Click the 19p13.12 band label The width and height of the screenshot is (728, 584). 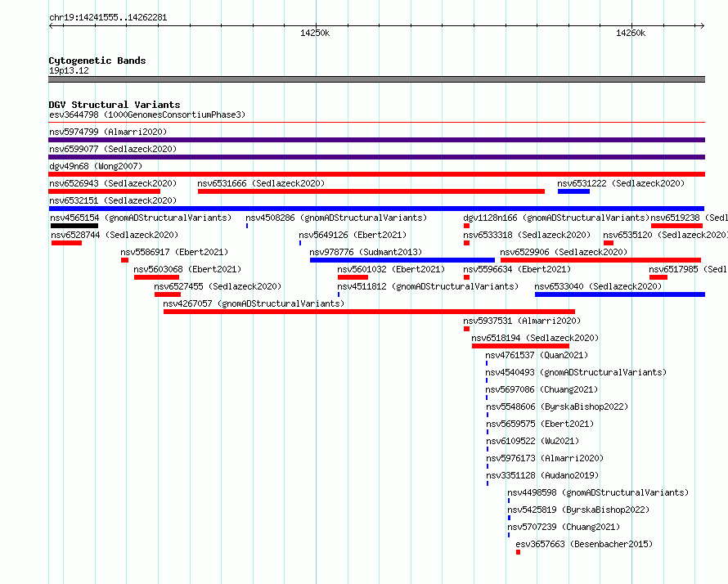(x=69, y=70)
